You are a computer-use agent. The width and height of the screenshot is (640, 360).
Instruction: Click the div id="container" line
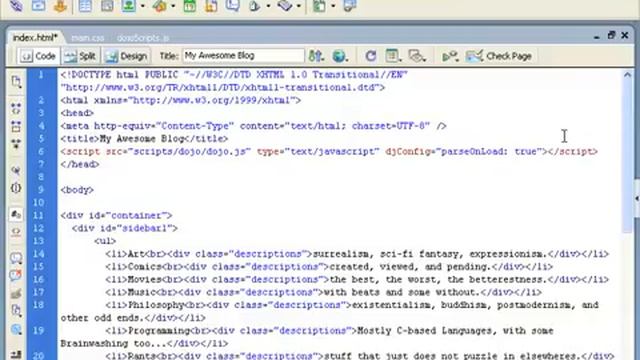click(x=116, y=215)
